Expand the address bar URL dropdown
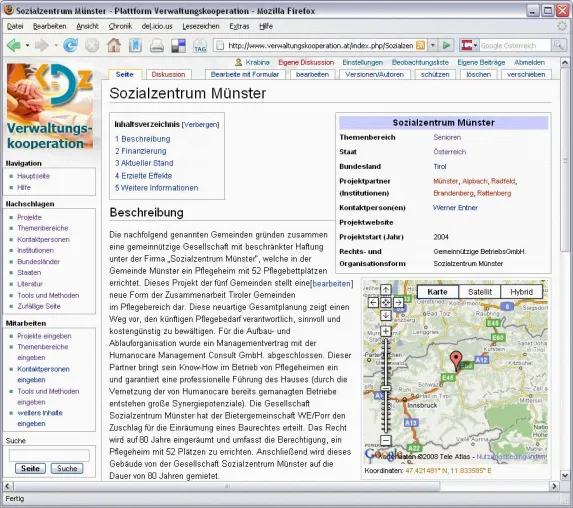The width and height of the screenshot is (573, 508). click(433, 45)
